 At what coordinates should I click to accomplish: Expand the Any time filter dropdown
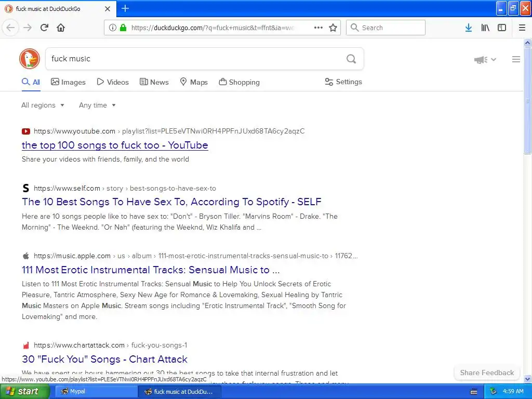97,105
